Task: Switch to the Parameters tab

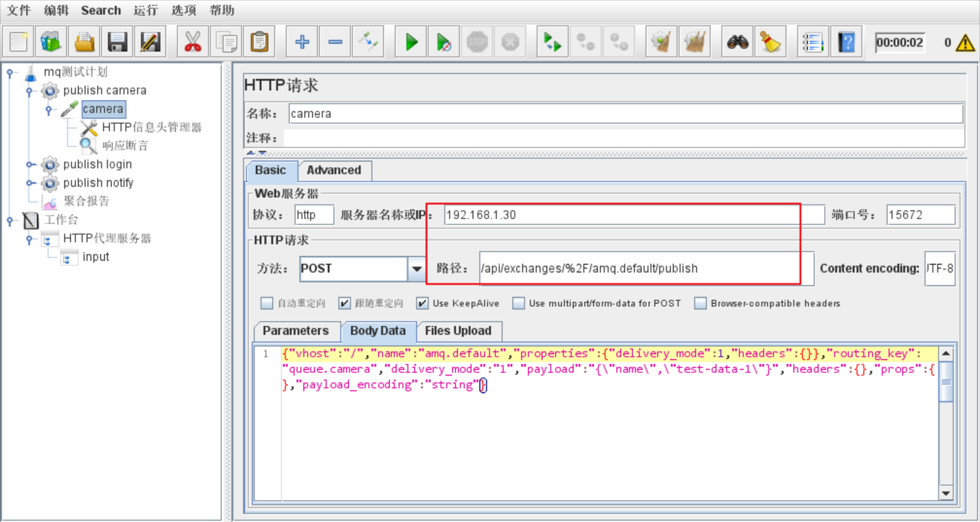Action: 296,331
